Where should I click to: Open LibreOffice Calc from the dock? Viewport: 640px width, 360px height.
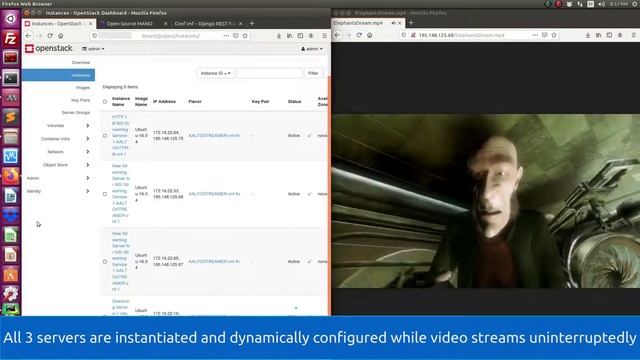[x=11, y=235]
